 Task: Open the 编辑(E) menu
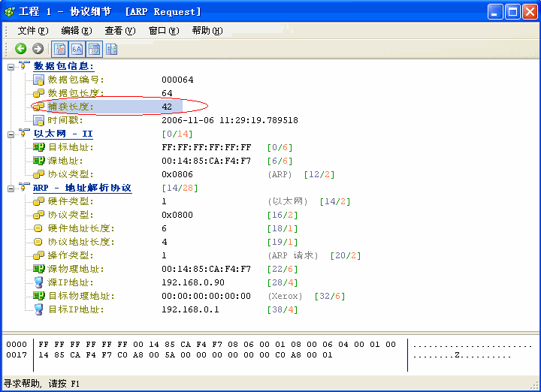[76, 31]
